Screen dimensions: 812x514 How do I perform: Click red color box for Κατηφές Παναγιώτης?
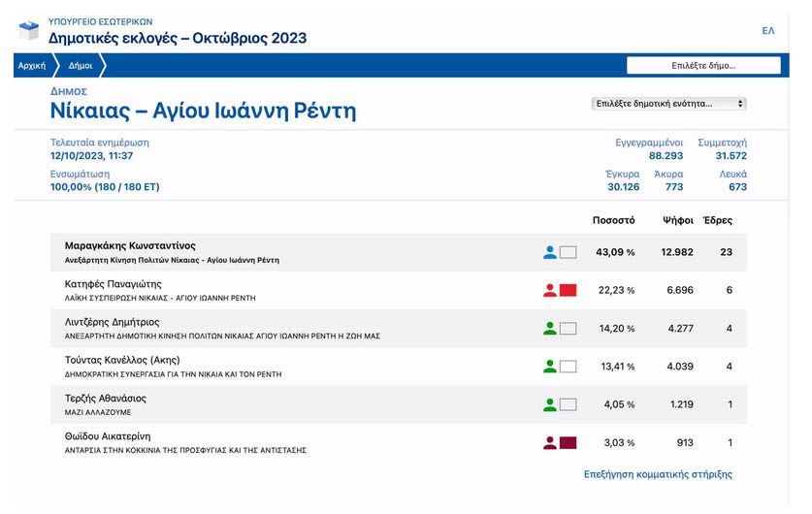pos(568,290)
